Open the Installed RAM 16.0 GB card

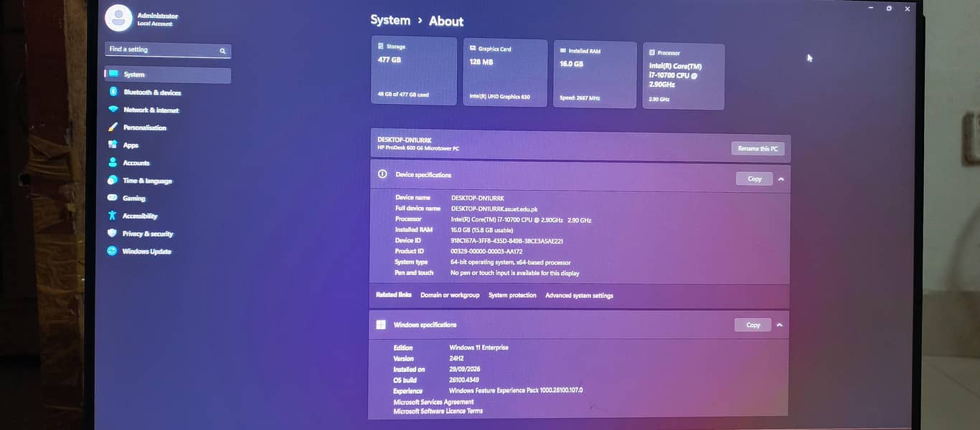[x=595, y=75]
